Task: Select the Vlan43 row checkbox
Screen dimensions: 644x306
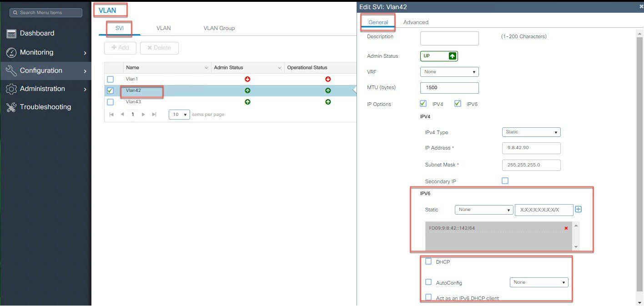Action: [x=110, y=102]
